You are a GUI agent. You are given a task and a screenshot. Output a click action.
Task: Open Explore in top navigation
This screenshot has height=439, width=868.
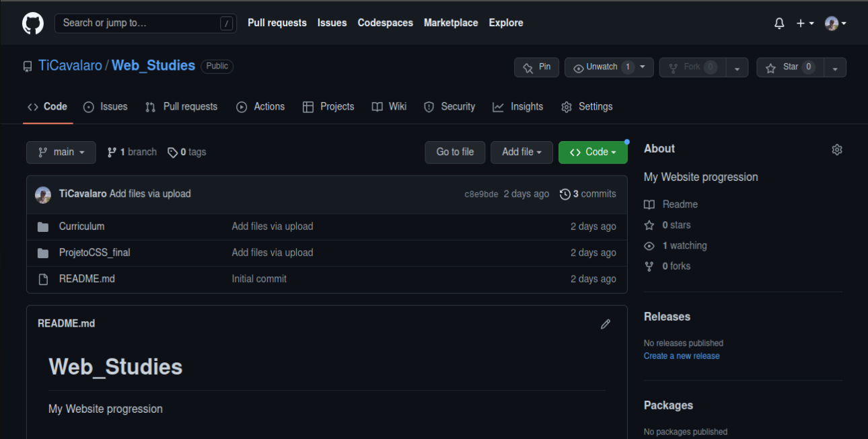(506, 23)
